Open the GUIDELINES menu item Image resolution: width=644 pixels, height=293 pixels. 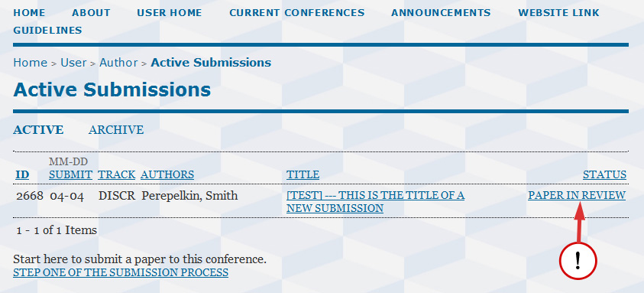click(x=47, y=31)
